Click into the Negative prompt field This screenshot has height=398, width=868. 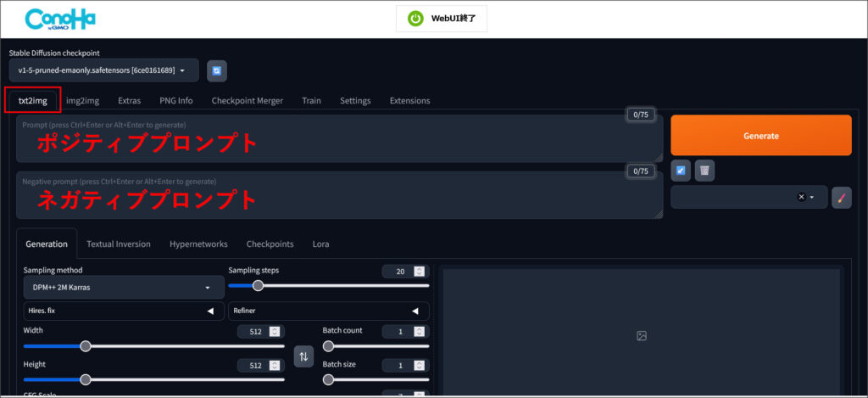[x=339, y=195]
